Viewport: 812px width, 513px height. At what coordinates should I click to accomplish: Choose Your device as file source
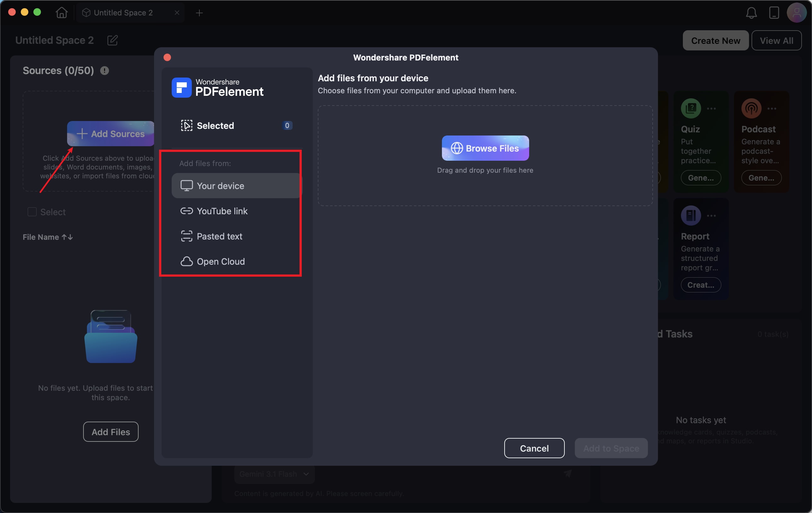237,186
